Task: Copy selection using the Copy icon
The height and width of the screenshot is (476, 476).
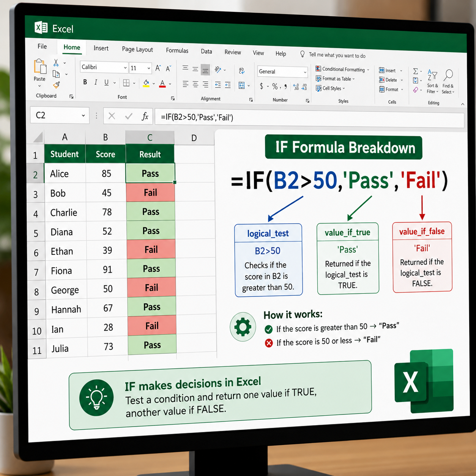Action: click(56, 74)
